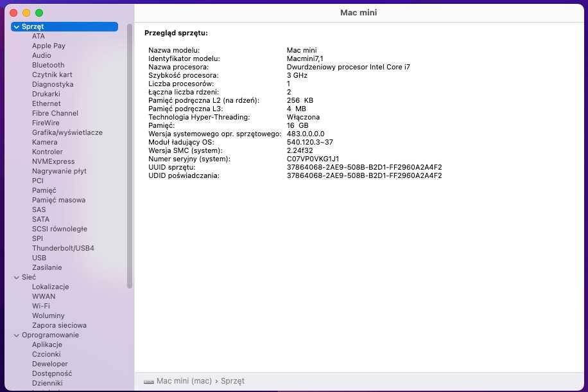Screen dimensions: 588x392
Task: Open Aplikacje under Oprogramowanie
Action: point(47,344)
